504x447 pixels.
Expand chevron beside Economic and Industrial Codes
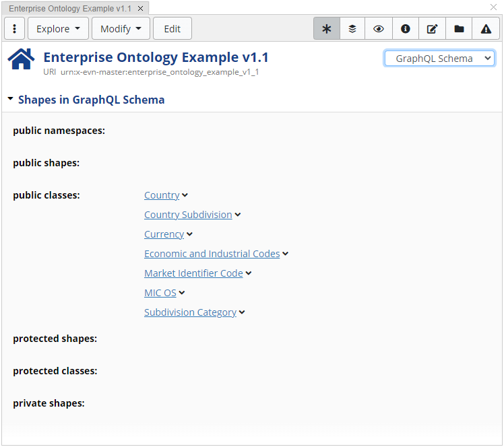[x=286, y=254]
